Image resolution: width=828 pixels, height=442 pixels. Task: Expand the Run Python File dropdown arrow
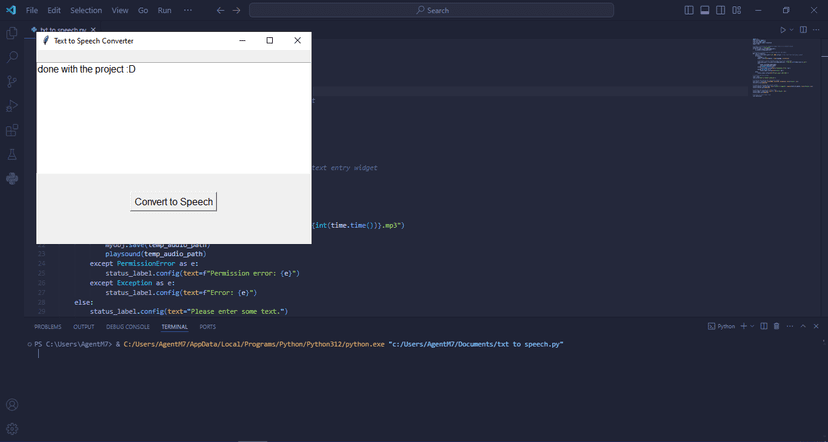pyautogui.click(x=791, y=30)
